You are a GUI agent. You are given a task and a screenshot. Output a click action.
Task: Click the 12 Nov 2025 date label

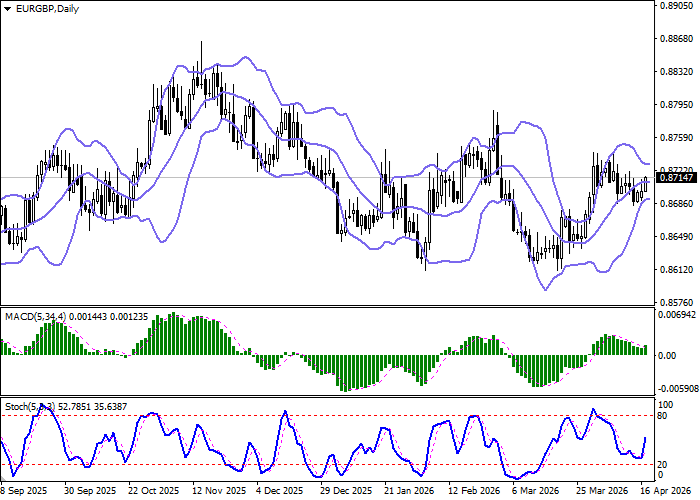216,491
